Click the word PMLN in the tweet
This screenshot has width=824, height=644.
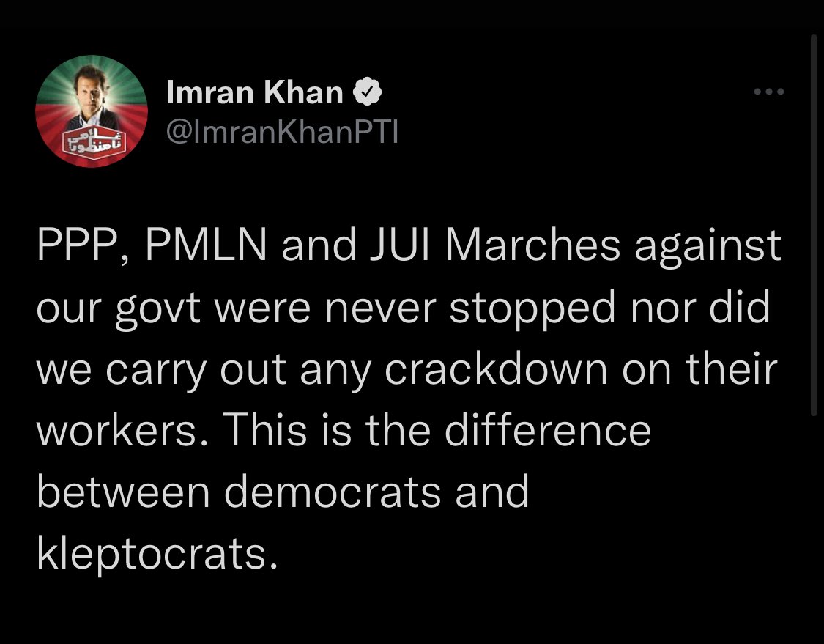(206, 245)
